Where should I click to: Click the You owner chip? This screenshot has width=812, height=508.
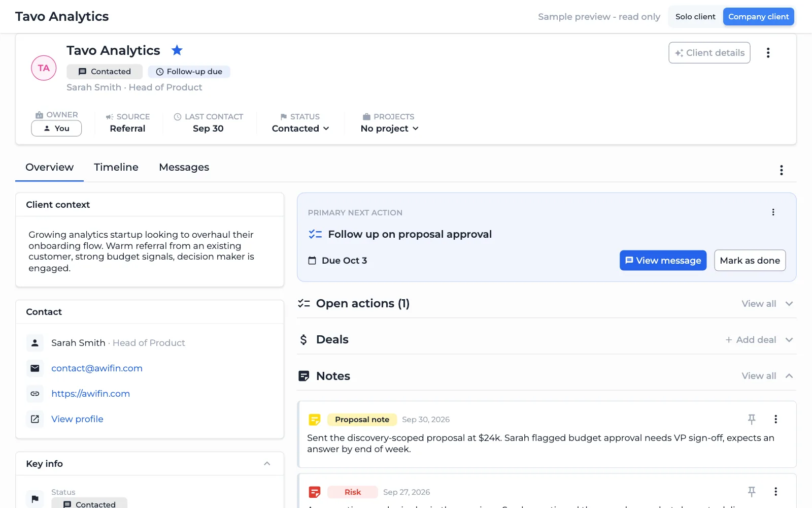(56, 129)
